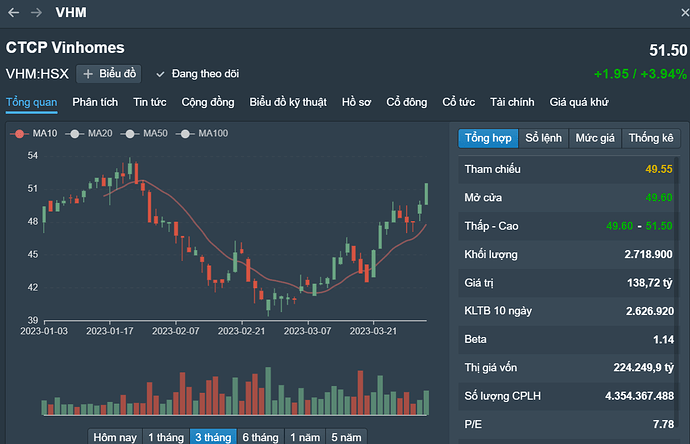690x444 pixels.
Task: Click the last green candlestick on the chart
Action: click(x=427, y=194)
